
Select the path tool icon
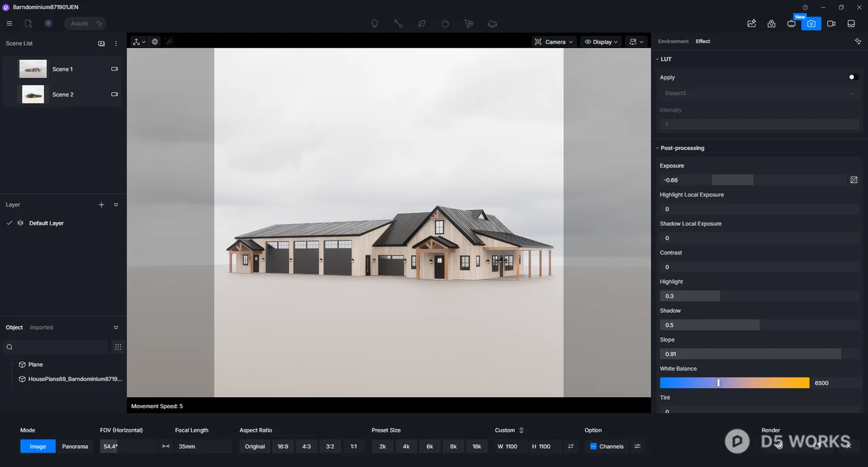398,24
